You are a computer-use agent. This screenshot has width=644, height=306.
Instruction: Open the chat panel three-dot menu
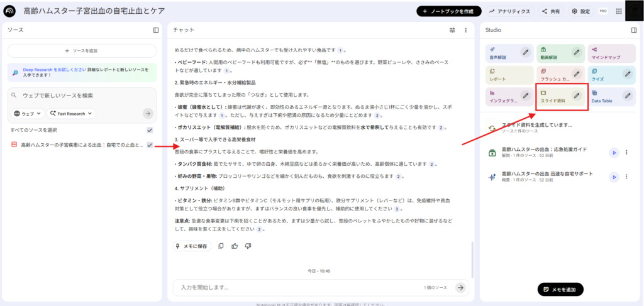(466, 30)
